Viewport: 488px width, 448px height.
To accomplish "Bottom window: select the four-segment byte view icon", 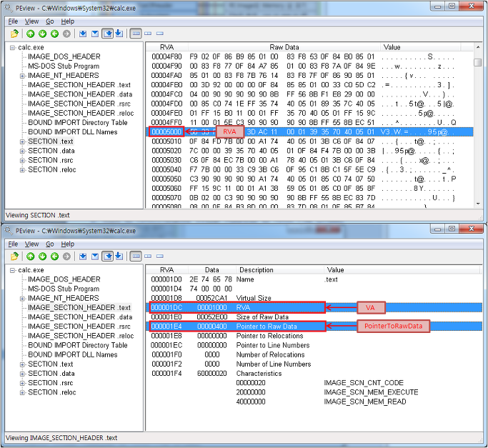I will [x=136, y=257].
